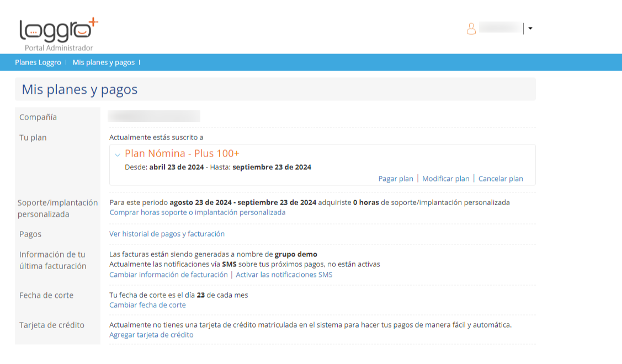Click Activar las notificaciones SMS link
The width and height of the screenshot is (622, 364).
[x=284, y=275]
